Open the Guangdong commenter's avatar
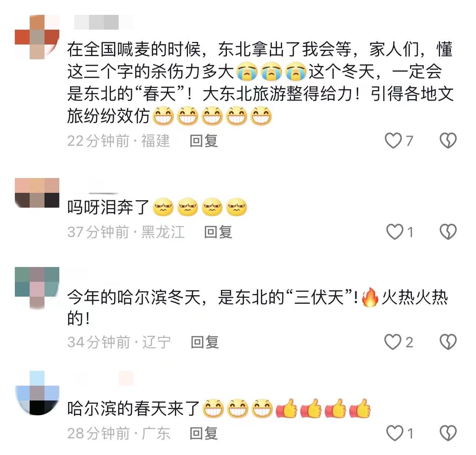 pos(37,393)
